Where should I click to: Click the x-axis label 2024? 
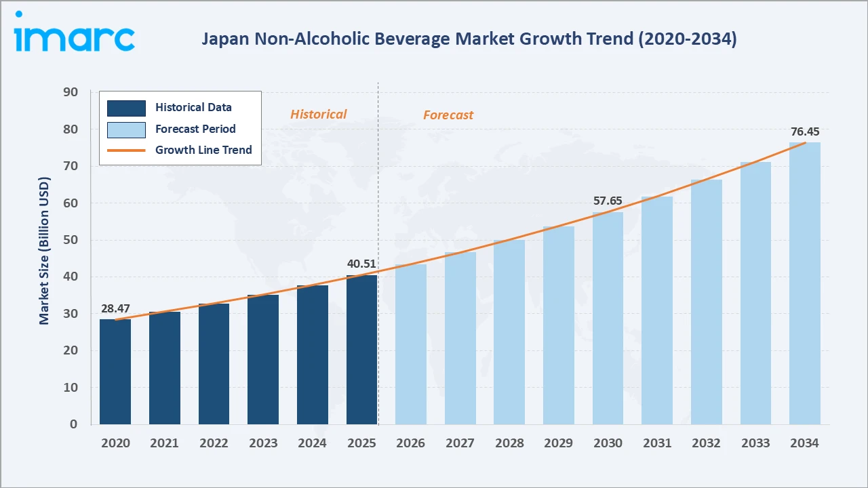point(313,443)
